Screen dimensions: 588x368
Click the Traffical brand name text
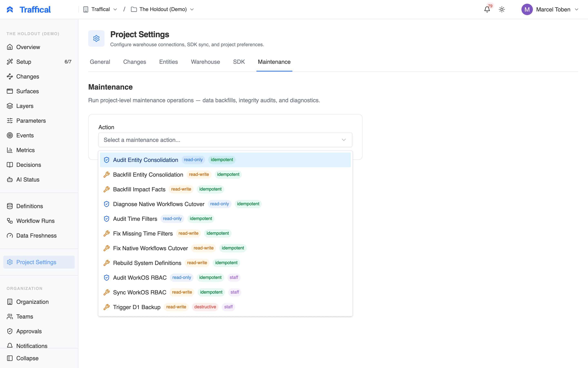coord(35,9)
